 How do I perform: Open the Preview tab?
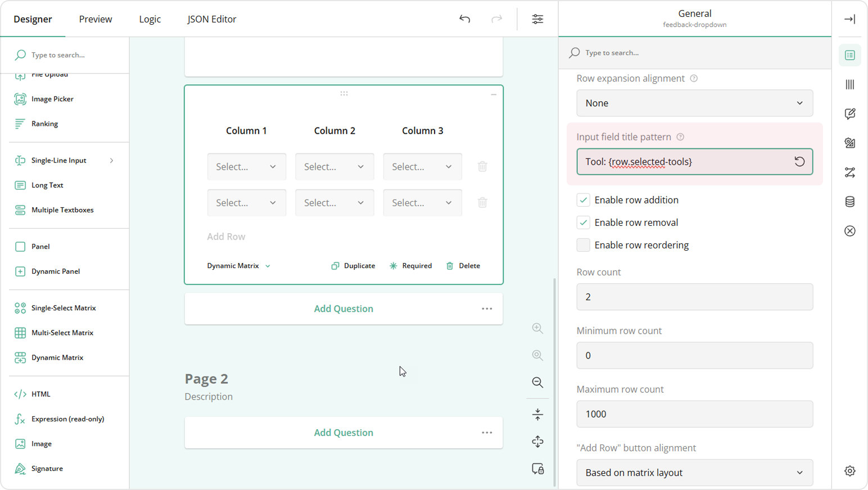point(95,19)
